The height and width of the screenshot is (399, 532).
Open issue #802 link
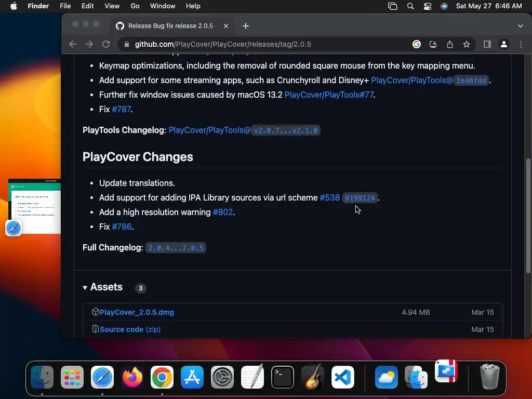click(x=223, y=212)
